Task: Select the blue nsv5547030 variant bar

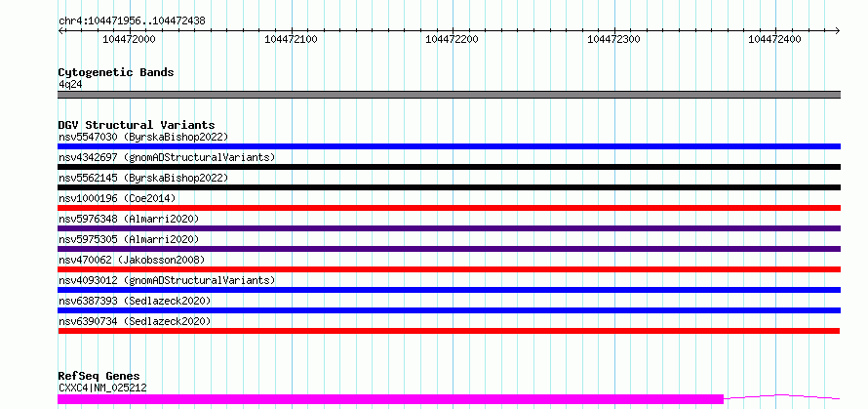Action: [449, 146]
